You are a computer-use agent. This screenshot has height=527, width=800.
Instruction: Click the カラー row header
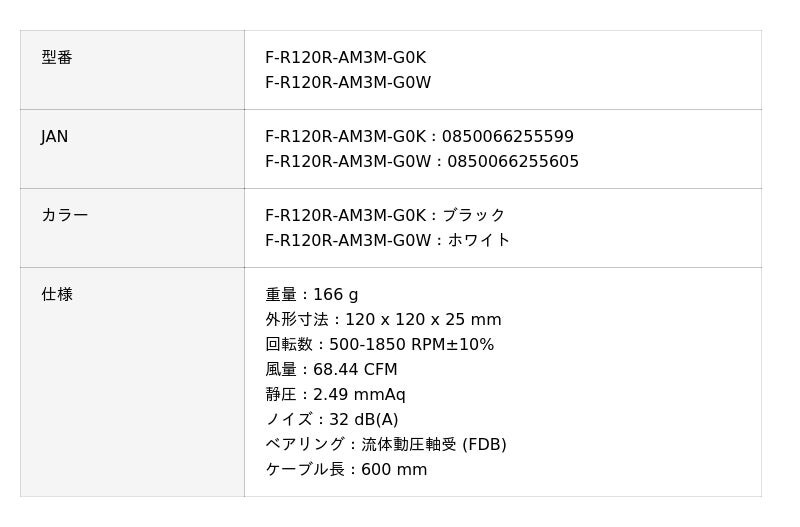tap(65, 216)
